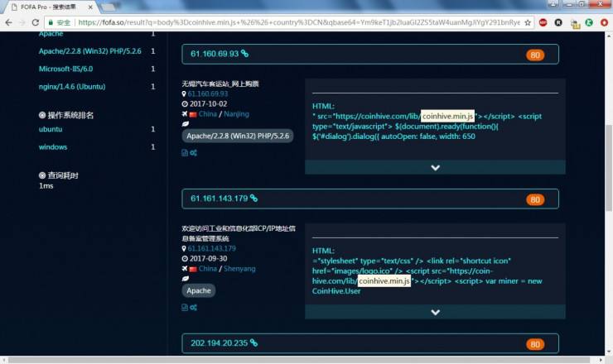Click the 操作系统排名 section header
Viewport: 613px width, 364px height.
66,115
